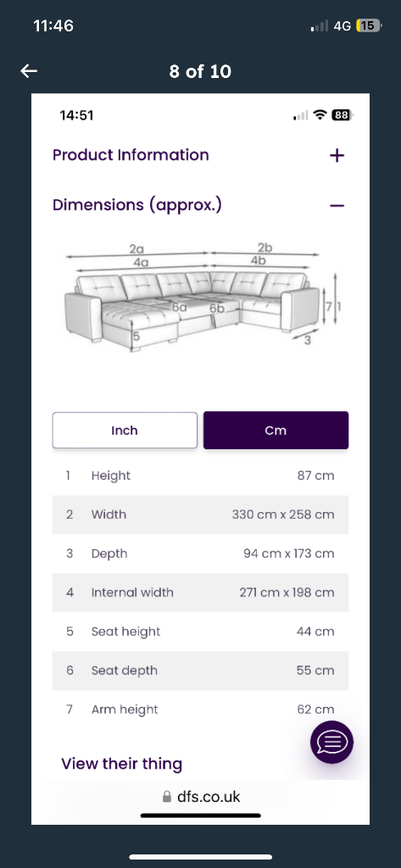The image size is (401, 868).
Task: Open the chat bubble icon
Action: tap(331, 743)
